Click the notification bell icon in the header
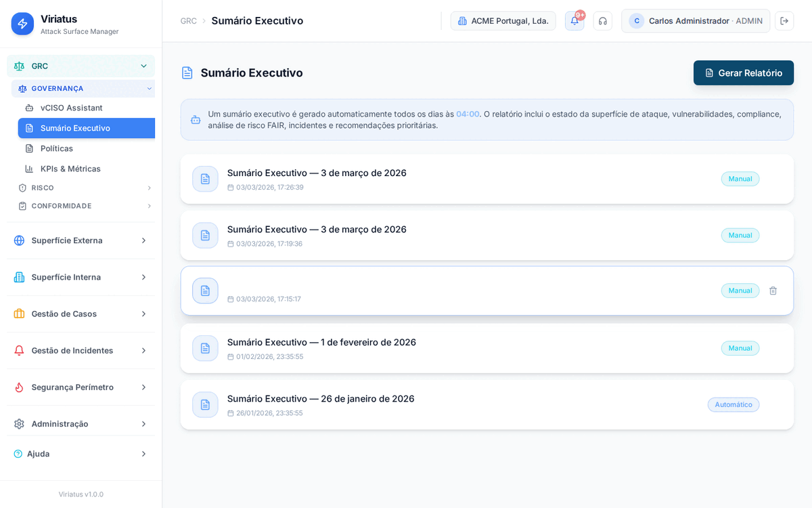The width and height of the screenshot is (812, 508). point(573,21)
